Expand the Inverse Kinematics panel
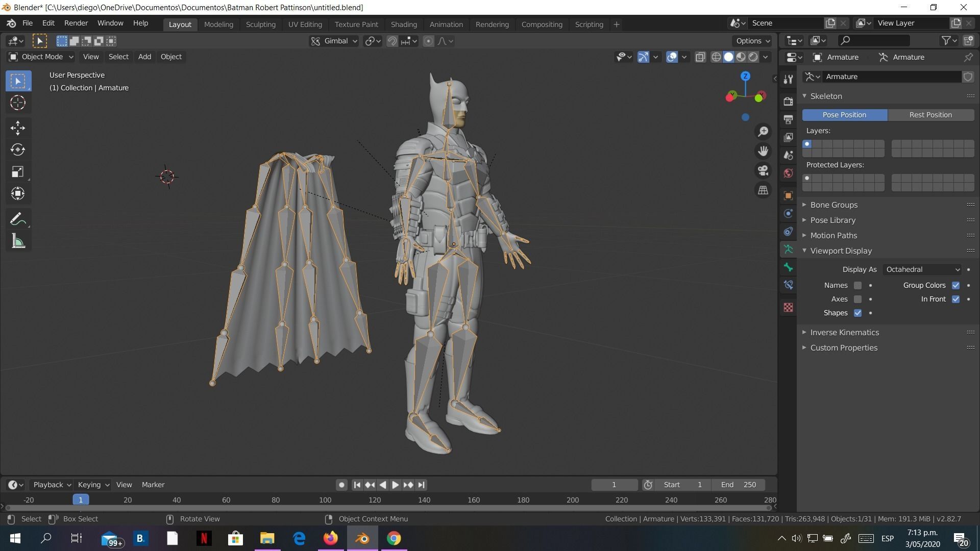This screenshot has height=551, width=980. (845, 332)
